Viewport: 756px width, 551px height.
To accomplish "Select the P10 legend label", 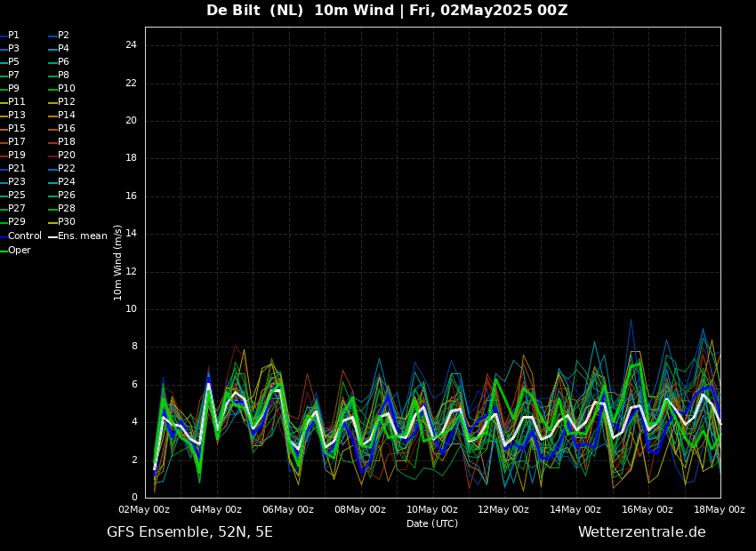I will (66, 89).
